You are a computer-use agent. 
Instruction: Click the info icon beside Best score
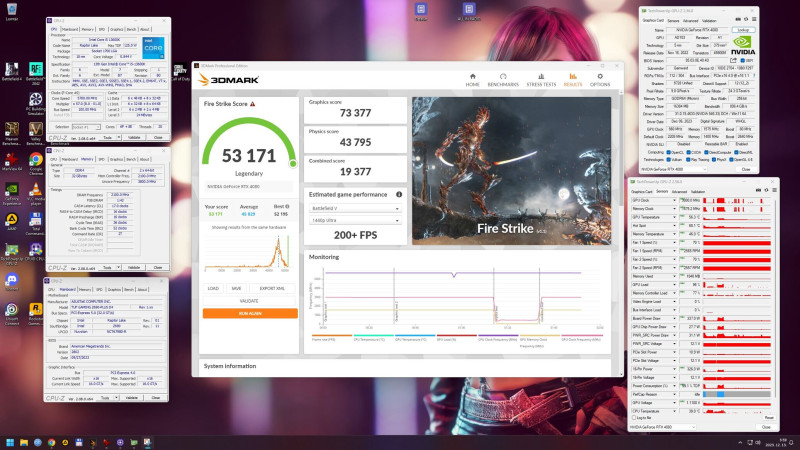pyautogui.click(x=287, y=207)
